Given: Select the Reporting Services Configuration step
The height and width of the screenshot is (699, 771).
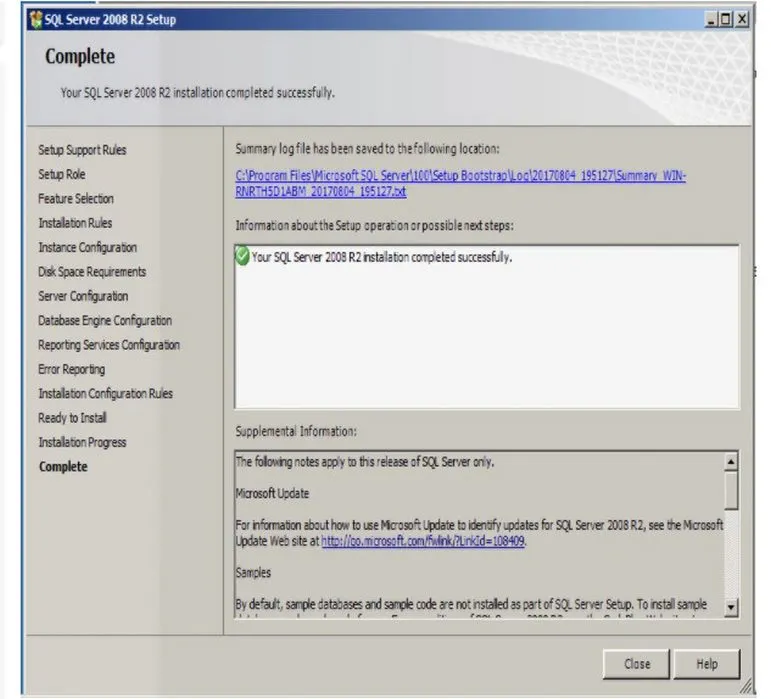Looking at the screenshot, I should pos(109,345).
